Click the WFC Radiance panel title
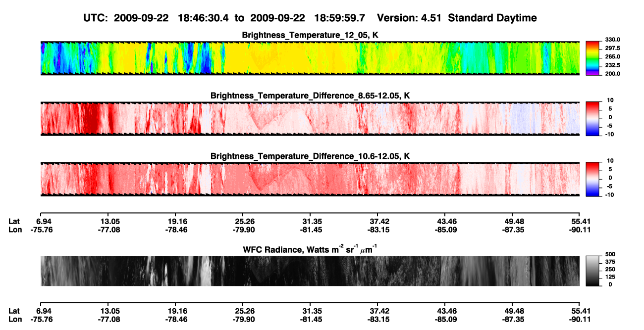The width and height of the screenshot is (644, 330). tap(310, 249)
